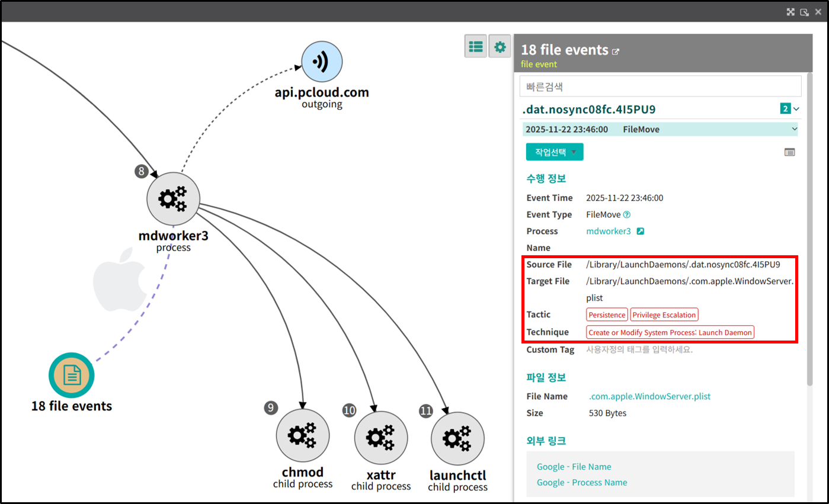
Task: Click the Privilege Escalation tactic tag
Action: tap(664, 315)
